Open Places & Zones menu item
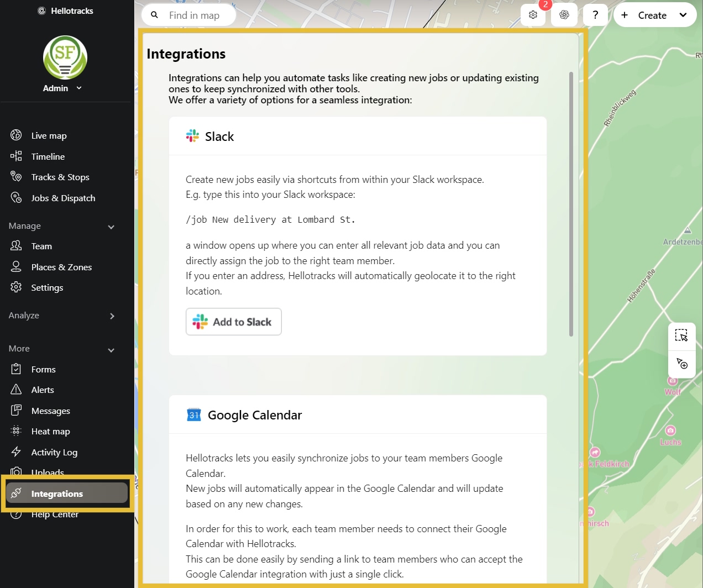 point(61,267)
